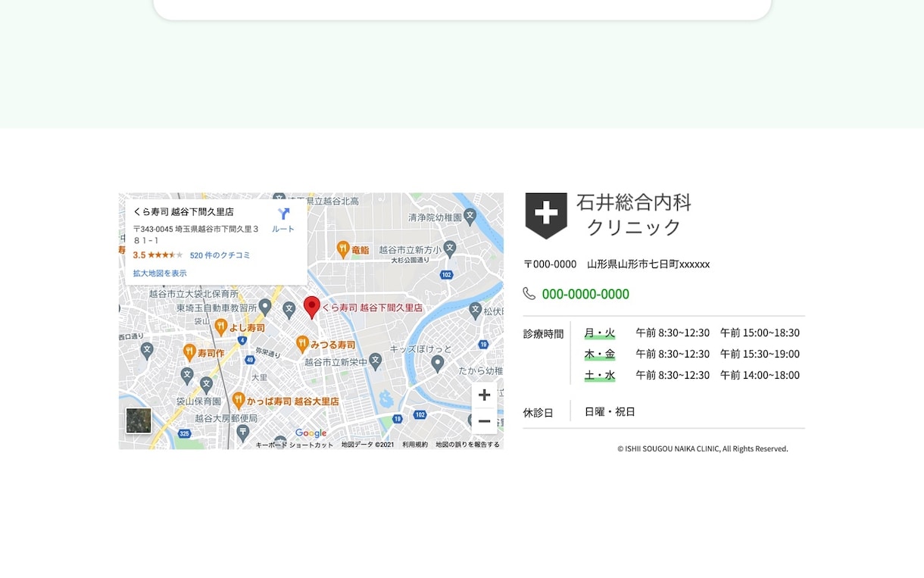Click the red pin for くら寿司 越谷下間久里店
The height and width of the screenshot is (578, 924).
pyautogui.click(x=312, y=308)
